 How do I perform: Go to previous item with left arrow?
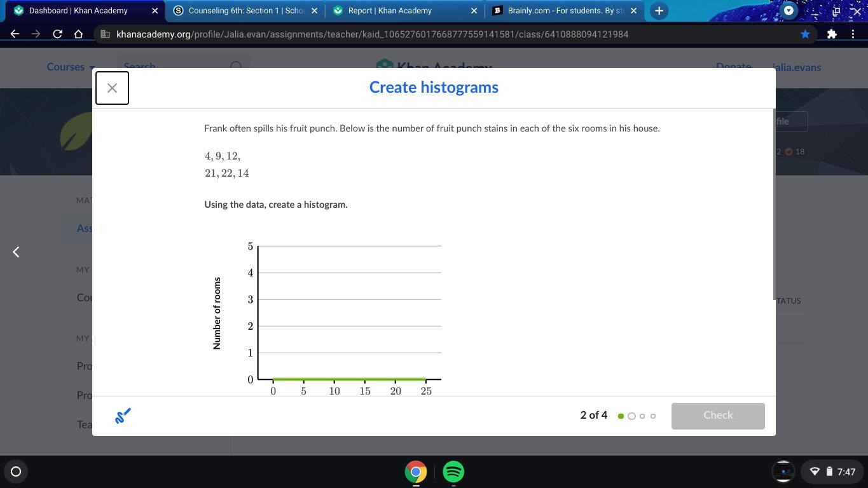click(16, 252)
